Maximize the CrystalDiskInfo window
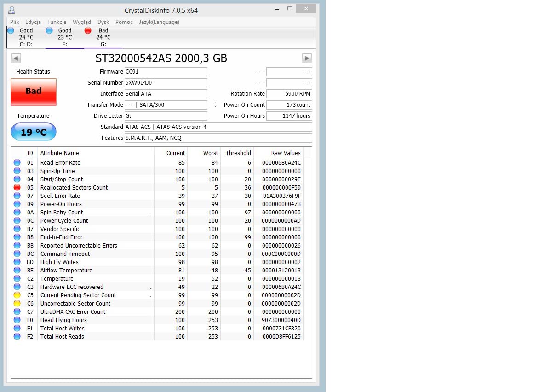 pyautogui.click(x=290, y=8)
